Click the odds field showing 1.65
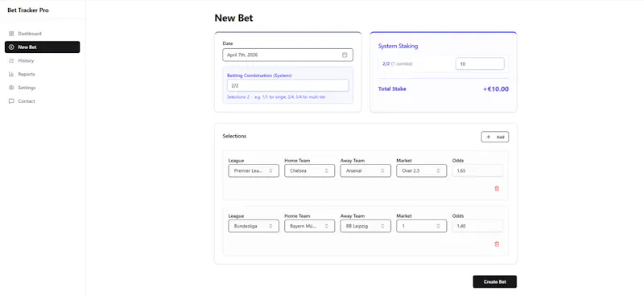The image size is (644, 295). [477, 170]
